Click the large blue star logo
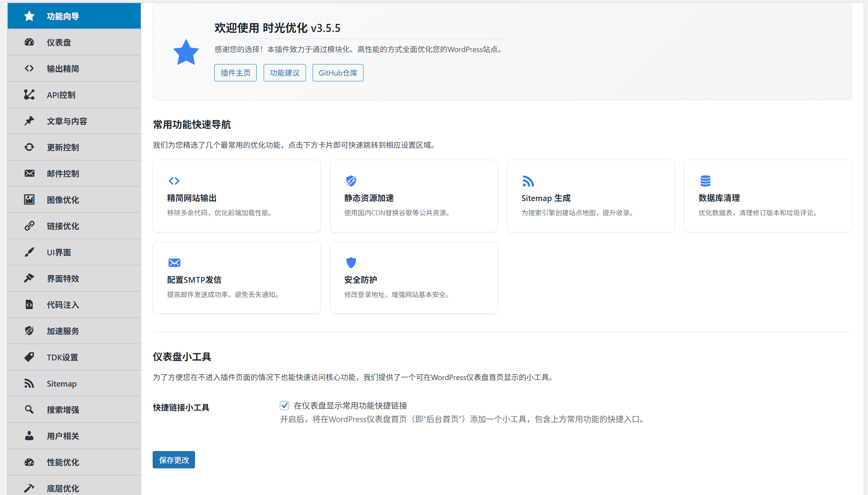This screenshot has width=868, height=495. point(186,52)
